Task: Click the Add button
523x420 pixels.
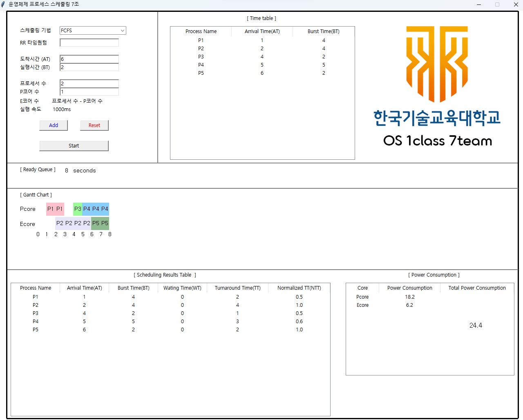Action: click(54, 125)
